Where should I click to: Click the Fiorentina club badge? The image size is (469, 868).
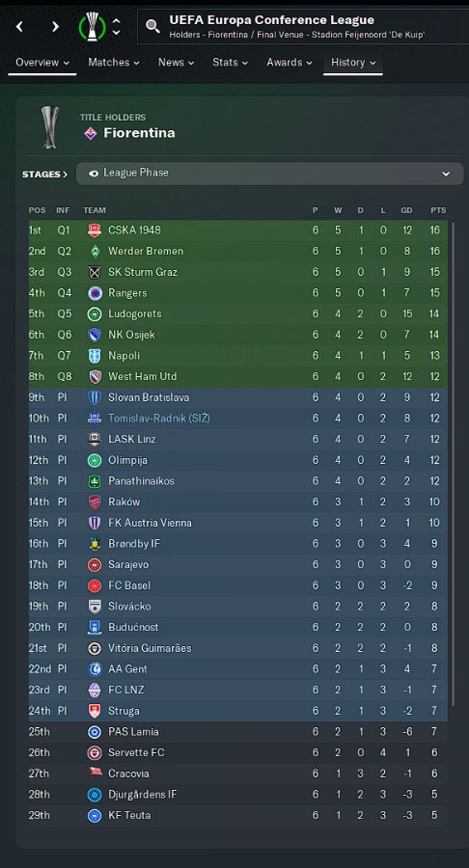point(90,133)
